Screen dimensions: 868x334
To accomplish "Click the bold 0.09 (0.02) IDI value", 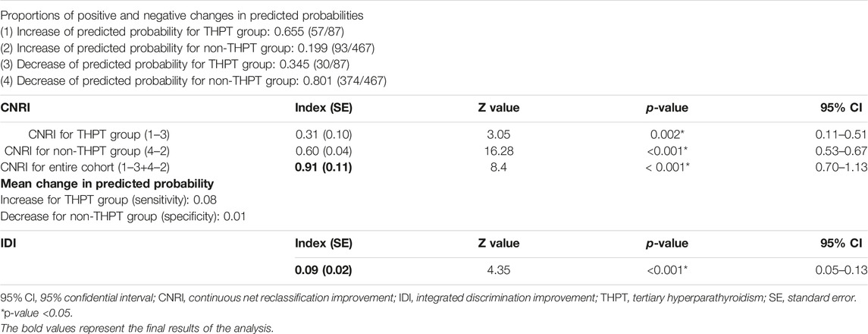I will tap(324, 272).
